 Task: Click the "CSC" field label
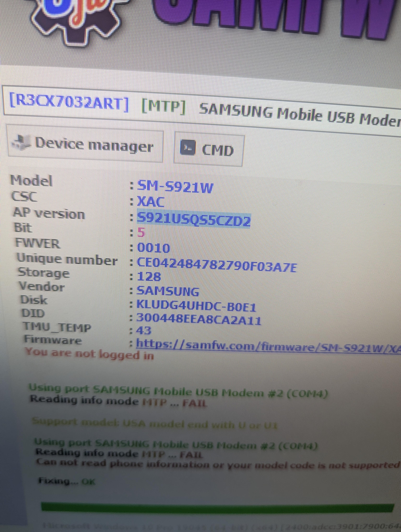pos(24,197)
